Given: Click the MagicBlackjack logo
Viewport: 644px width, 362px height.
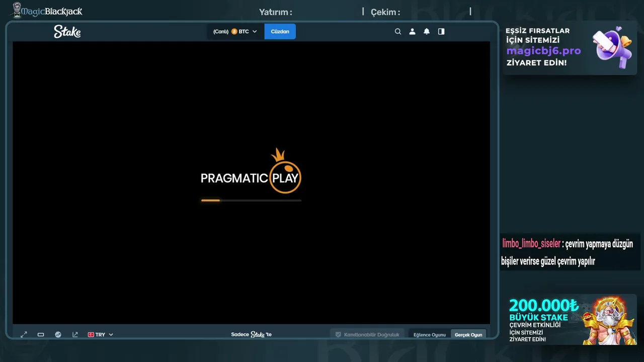Looking at the screenshot, I should pyautogui.click(x=47, y=11).
